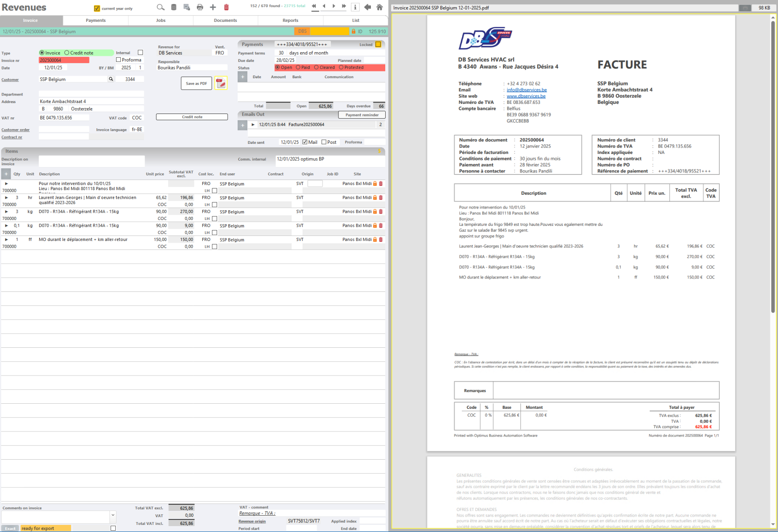Expand the D070 R134A 3 kg item row
The image size is (778, 532).
[x=6, y=212]
